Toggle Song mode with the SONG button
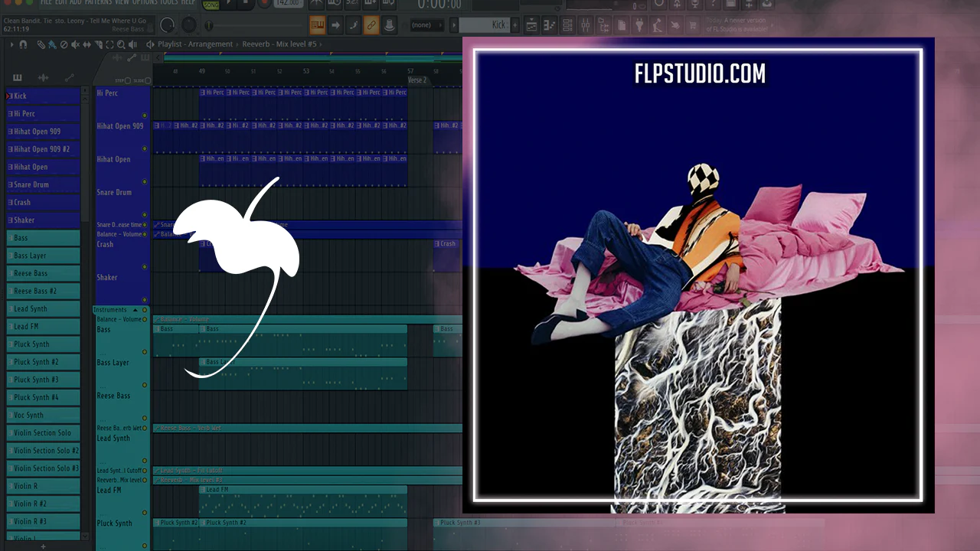The image size is (980, 551). coord(211,5)
